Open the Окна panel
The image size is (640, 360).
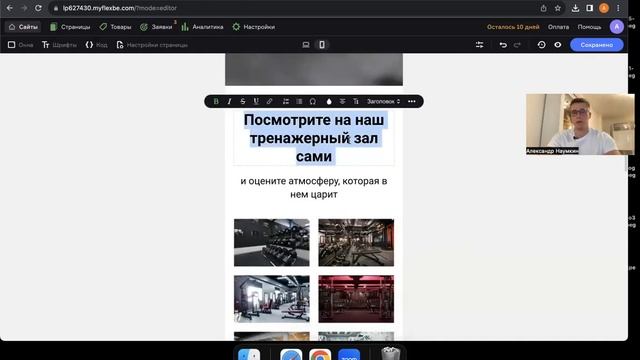tap(20, 45)
